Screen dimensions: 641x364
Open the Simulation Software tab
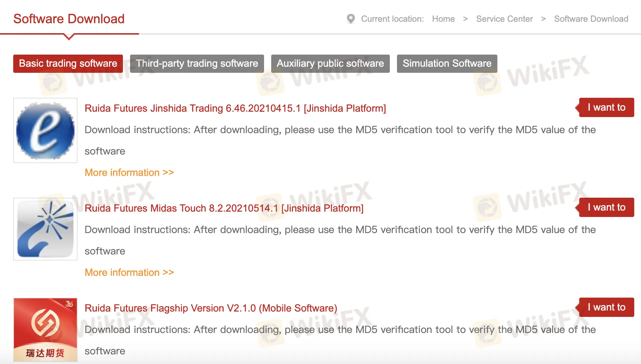(447, 64)
